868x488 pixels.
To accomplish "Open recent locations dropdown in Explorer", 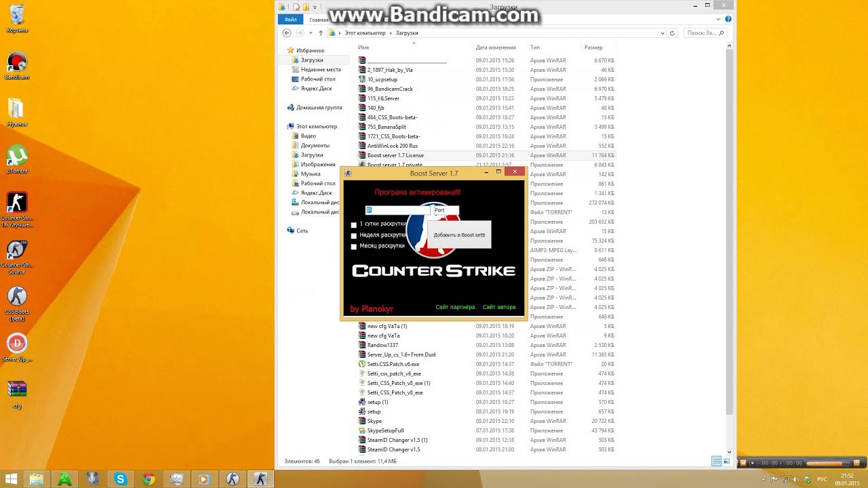I will pyautogui.click(x=311, y=33).
